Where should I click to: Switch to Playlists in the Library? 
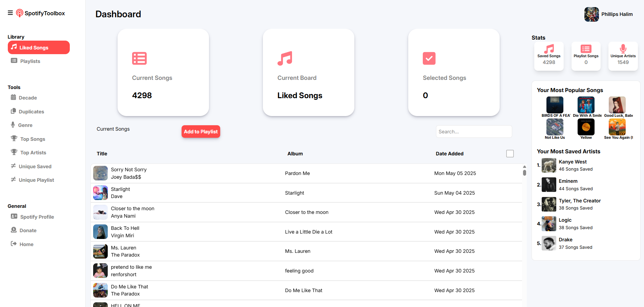30,61
